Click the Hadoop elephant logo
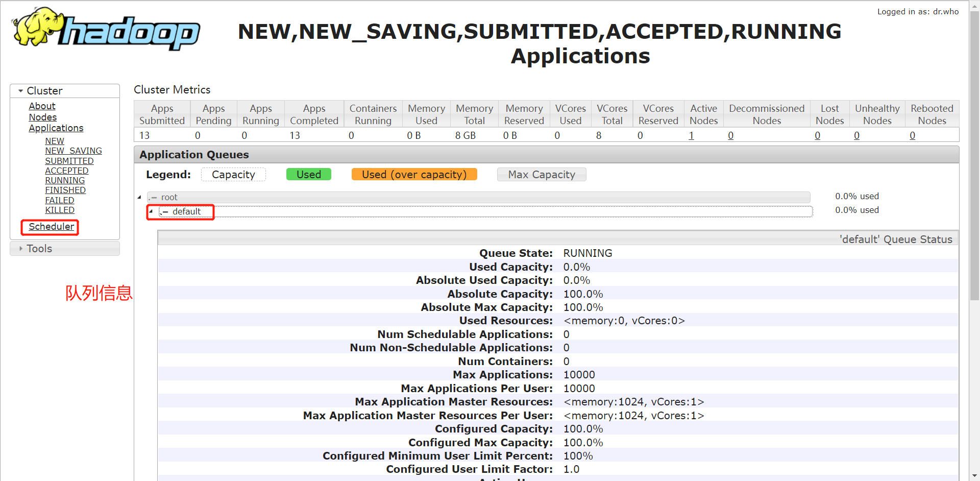 coord(106,29)
